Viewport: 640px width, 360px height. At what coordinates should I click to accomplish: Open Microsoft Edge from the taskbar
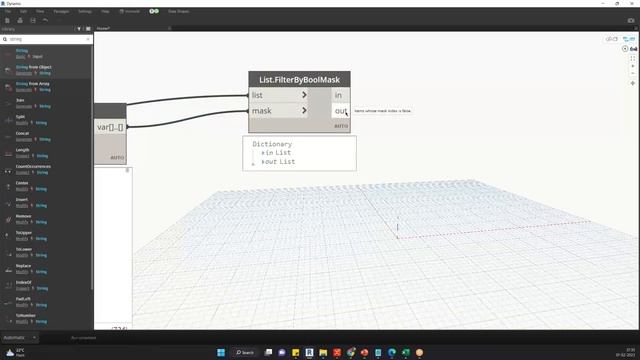coord(392,352)
